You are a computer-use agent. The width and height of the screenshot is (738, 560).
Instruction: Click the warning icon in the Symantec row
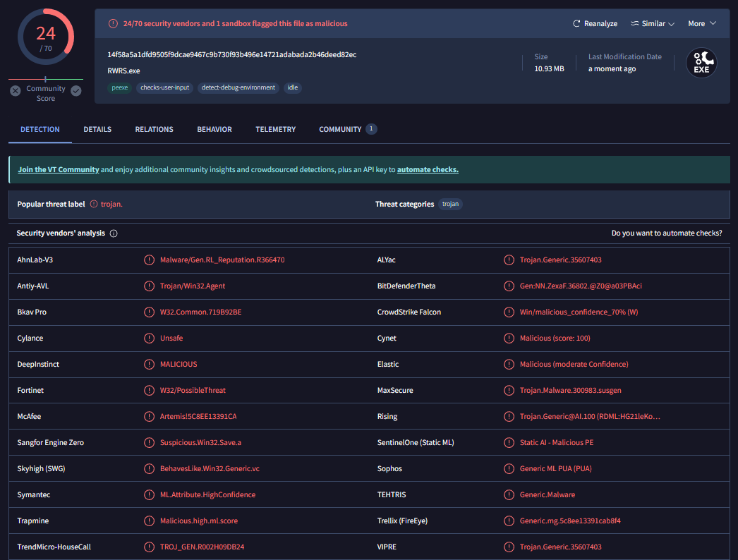[149, 494]
